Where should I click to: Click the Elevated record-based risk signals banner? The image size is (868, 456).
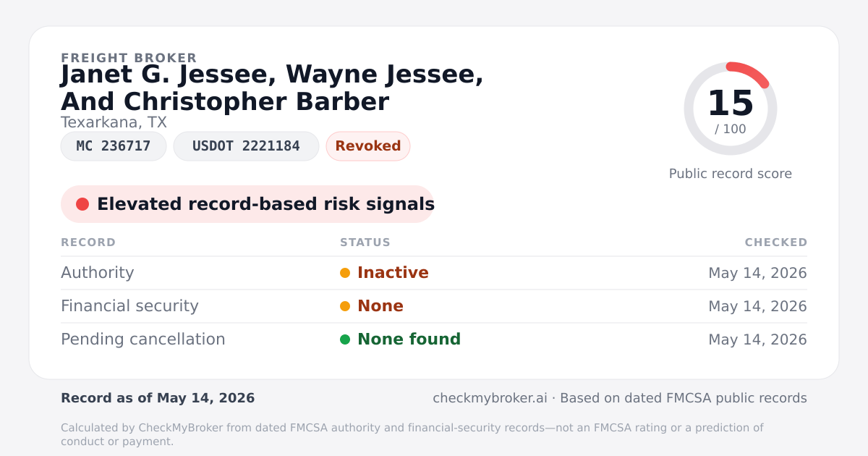coord(247,204)
